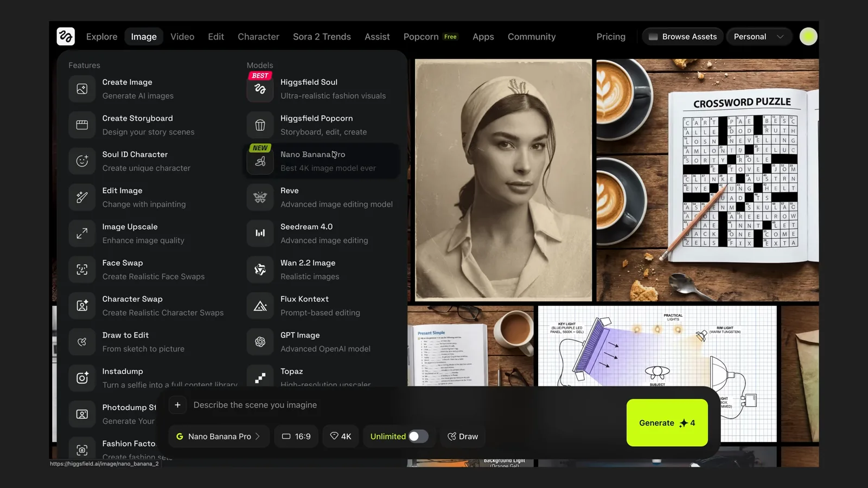Open the 4K resolution selector
The height and width of the screenshot is (488, 868).
coord(341,436)
